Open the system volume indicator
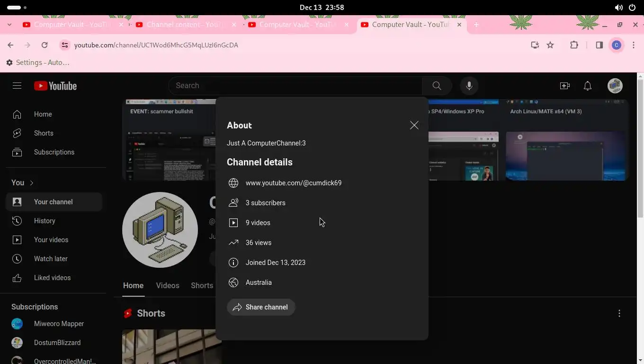The width and height of the screenshot is (644, 364). 618,8
